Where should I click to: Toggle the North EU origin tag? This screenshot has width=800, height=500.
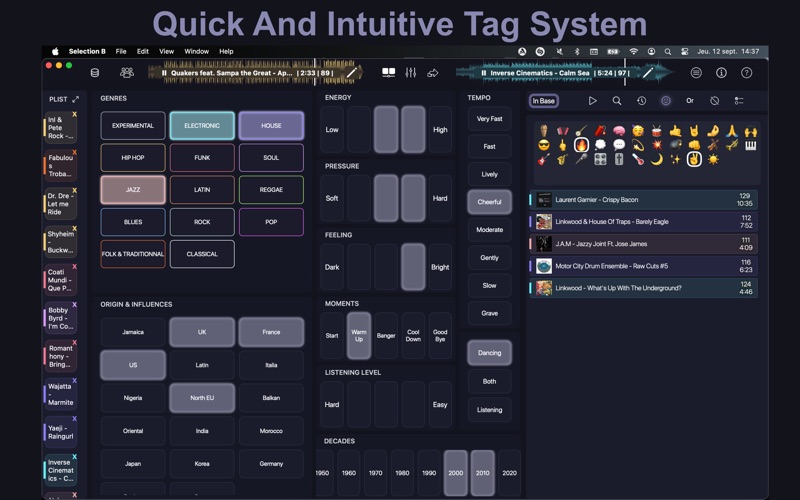(x=202, y=397)
